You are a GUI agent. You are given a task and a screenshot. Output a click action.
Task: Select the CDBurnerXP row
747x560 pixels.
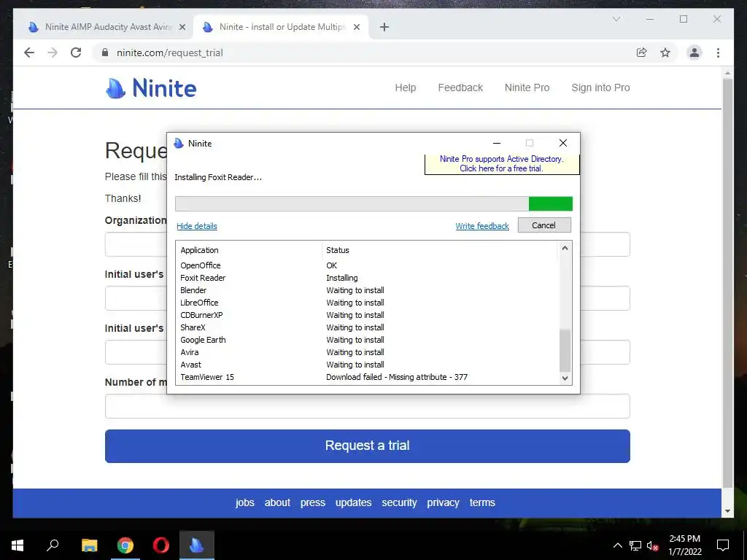(x=368, y=315)
